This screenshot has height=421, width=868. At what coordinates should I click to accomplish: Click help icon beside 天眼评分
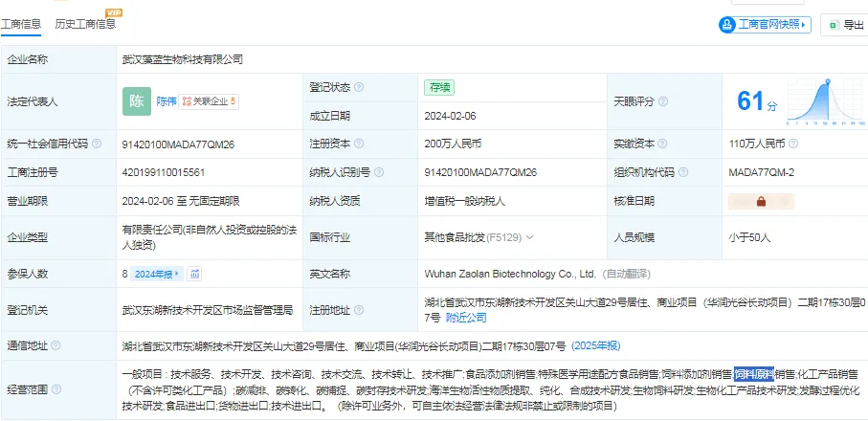click(662, 101)
